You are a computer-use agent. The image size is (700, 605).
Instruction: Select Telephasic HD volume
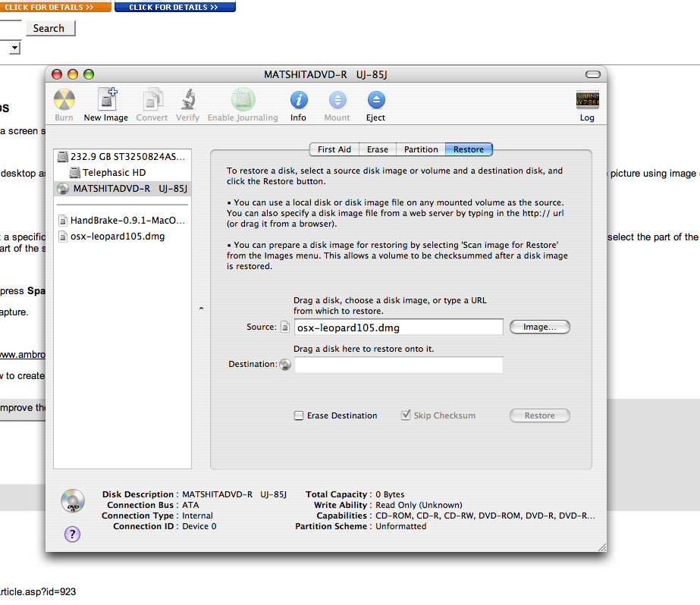(x=122, y=173)
